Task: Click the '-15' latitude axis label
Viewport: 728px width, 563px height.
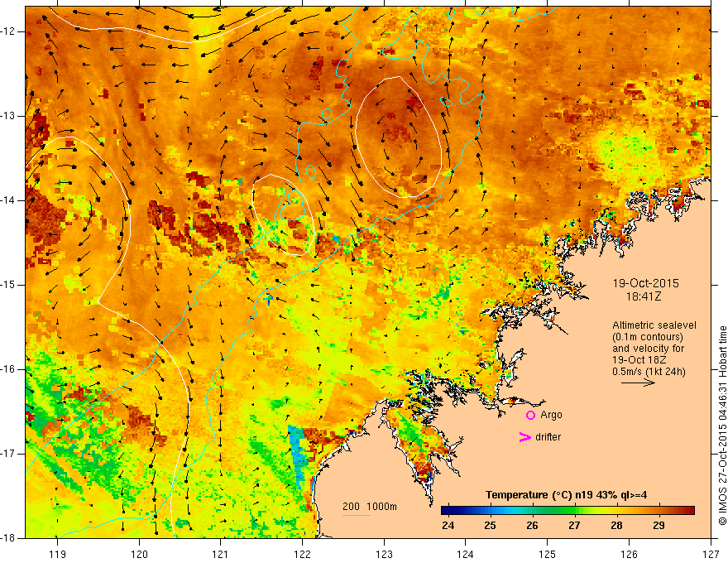Action: click(8, 285)
